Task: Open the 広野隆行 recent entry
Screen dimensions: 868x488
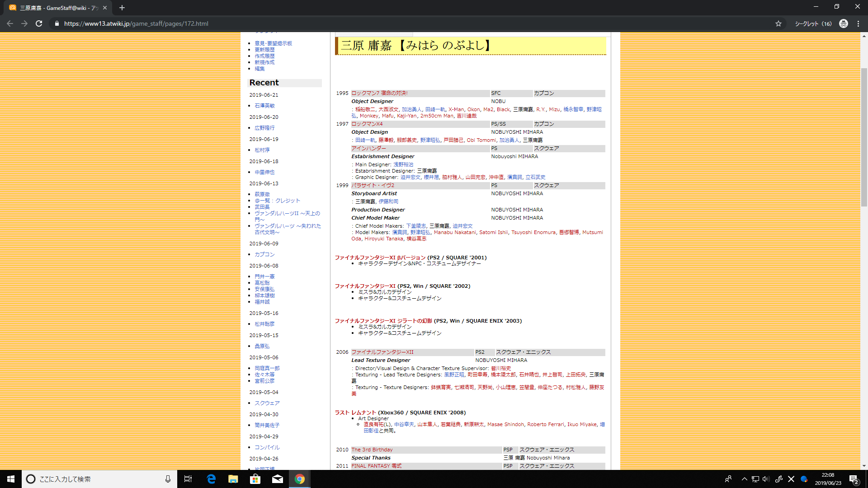Action: (x=264, y=128)
